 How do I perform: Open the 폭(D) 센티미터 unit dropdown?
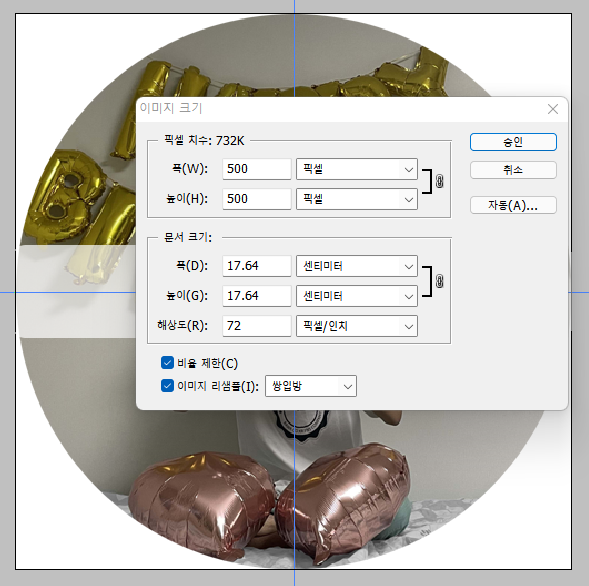point(357,266)
